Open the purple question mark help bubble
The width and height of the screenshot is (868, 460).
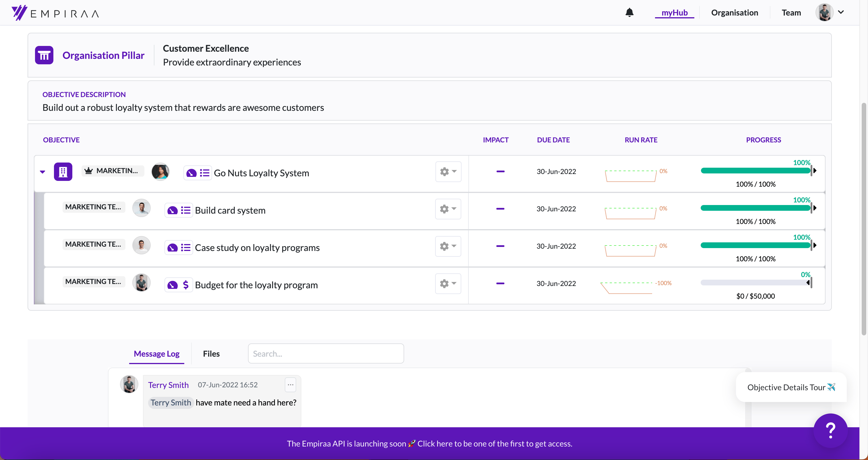[x=831, y=430]
